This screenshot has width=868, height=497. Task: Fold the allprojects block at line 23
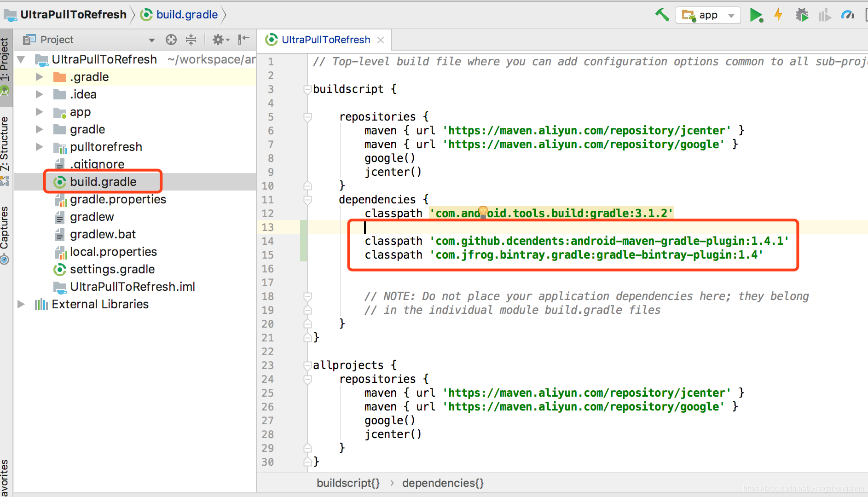(307, 365)
